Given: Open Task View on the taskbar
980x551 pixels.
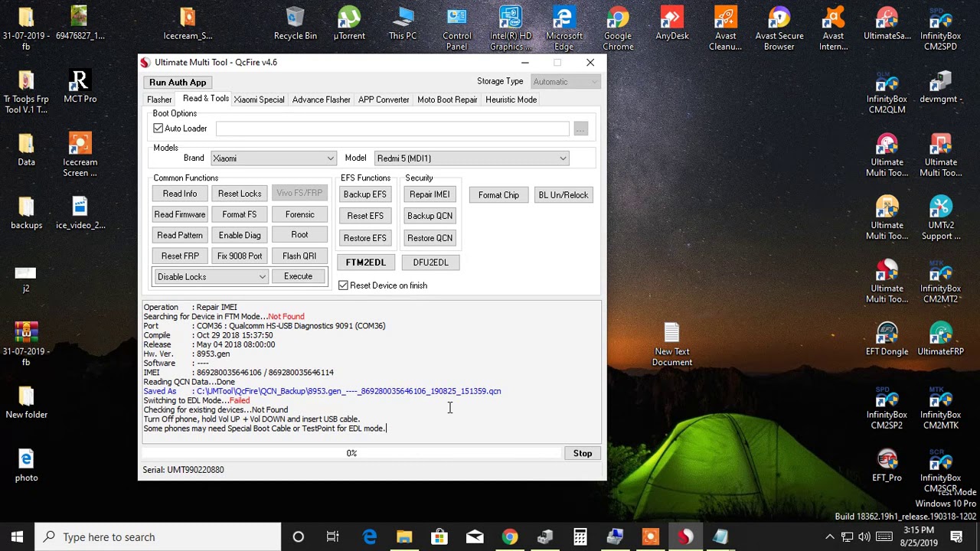Looking at the screenshot, I should (333, 536).
